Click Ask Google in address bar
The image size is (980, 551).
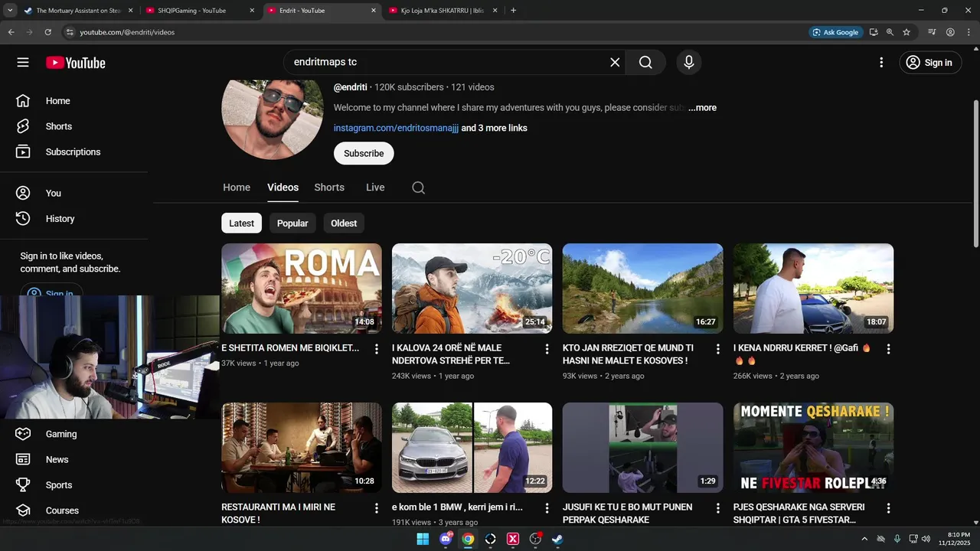click(835, 32)
